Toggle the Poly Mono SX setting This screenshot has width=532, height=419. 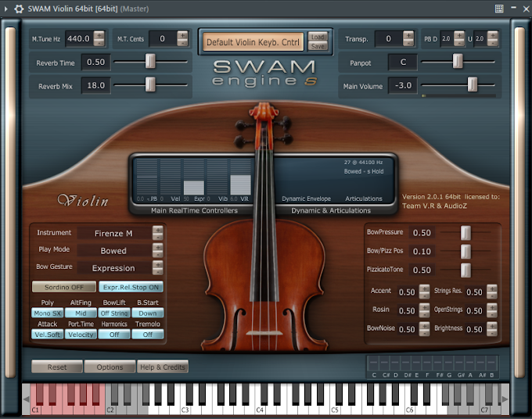[x=48, y=313]
